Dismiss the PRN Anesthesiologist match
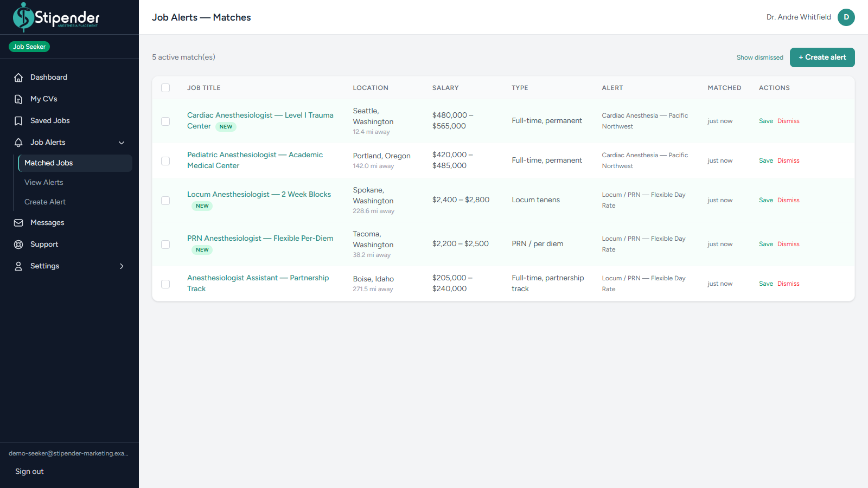 tap(788, 245)
